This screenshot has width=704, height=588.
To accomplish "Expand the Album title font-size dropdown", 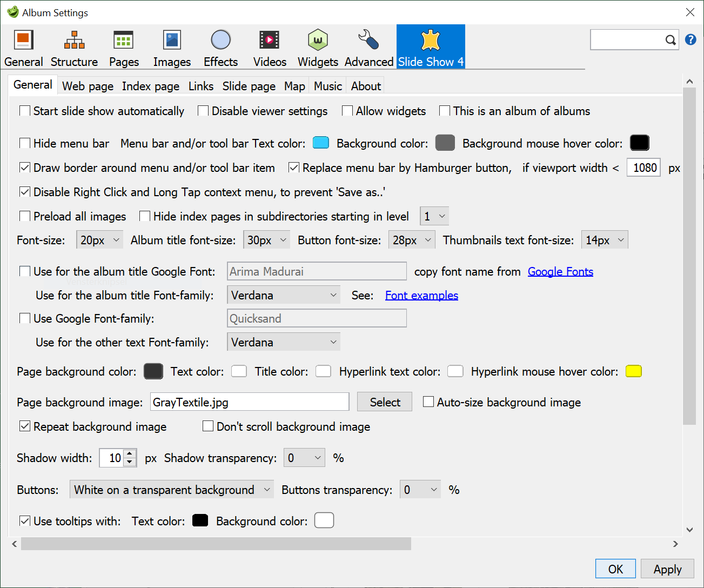I will [x=267, y=240].
